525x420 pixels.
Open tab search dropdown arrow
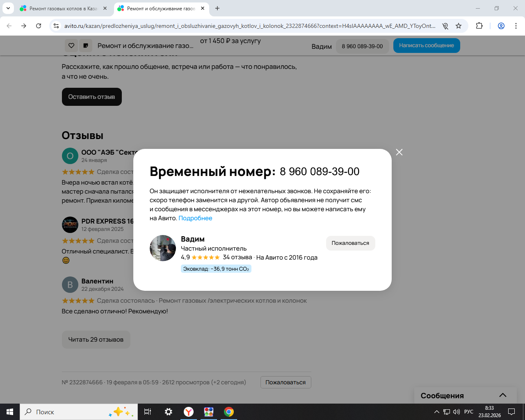coord(8,8)
